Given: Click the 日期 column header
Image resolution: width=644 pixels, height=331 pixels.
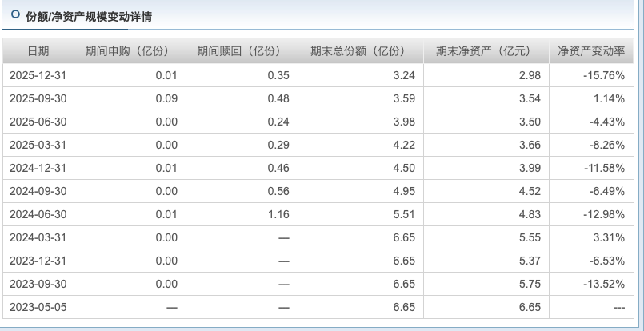Looking at the screenshot, I should [x=38, y=51].
